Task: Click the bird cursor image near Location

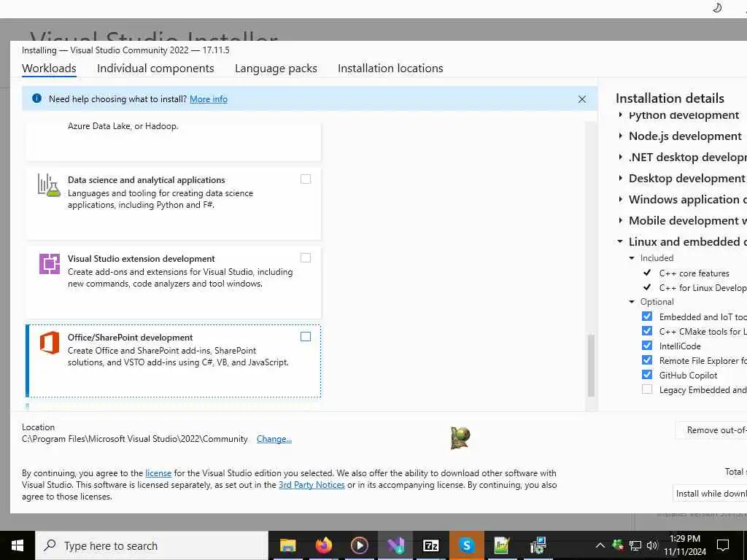Action: click(460, 437)
